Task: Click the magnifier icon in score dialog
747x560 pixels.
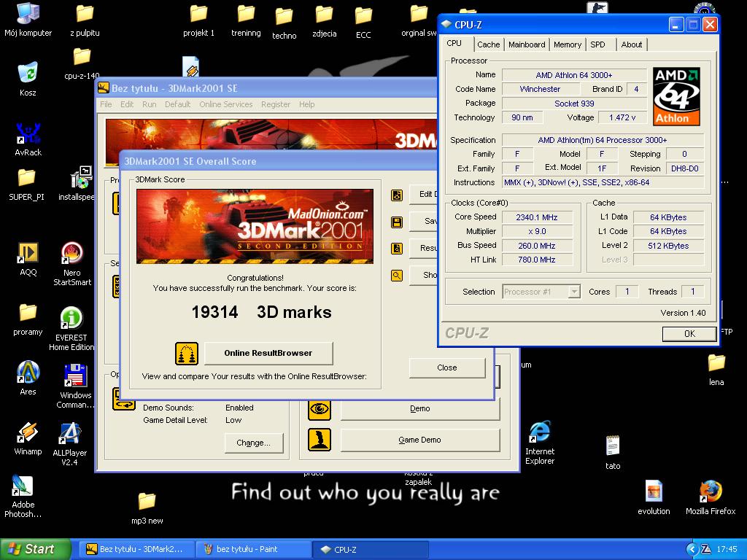Action: tap(397, 275)
